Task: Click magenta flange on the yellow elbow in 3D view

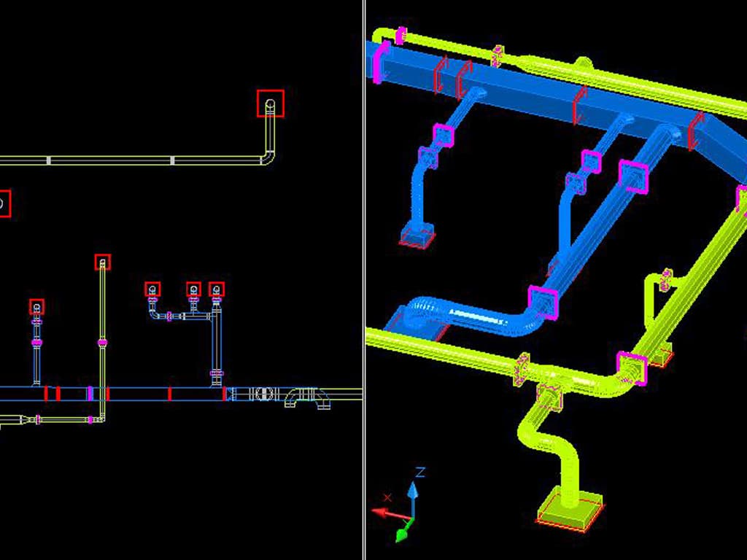Action: coord(632,367)
